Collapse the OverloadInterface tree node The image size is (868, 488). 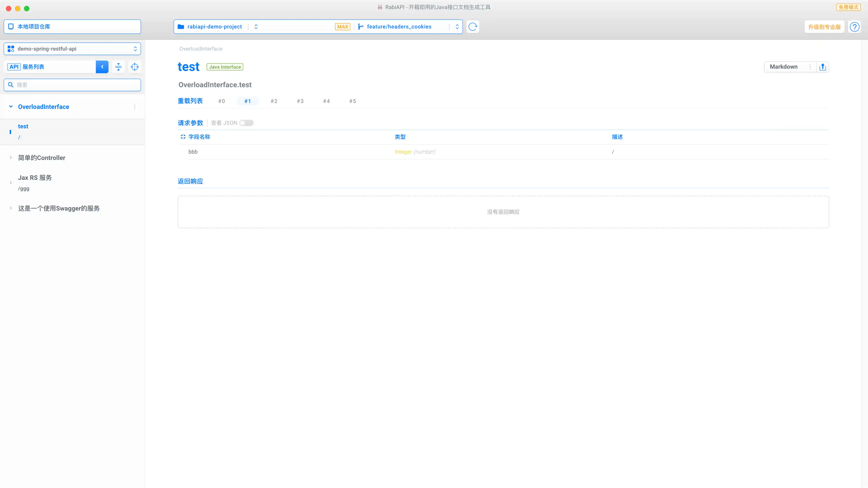tap(11, 107)
